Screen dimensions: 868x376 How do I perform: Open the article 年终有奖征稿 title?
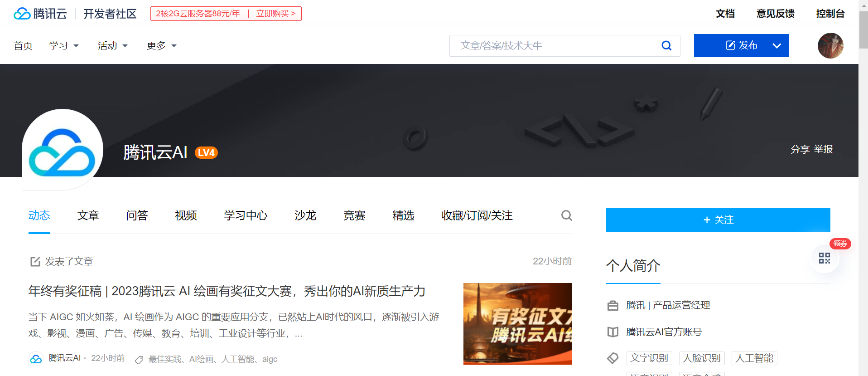tap(227, 291)
